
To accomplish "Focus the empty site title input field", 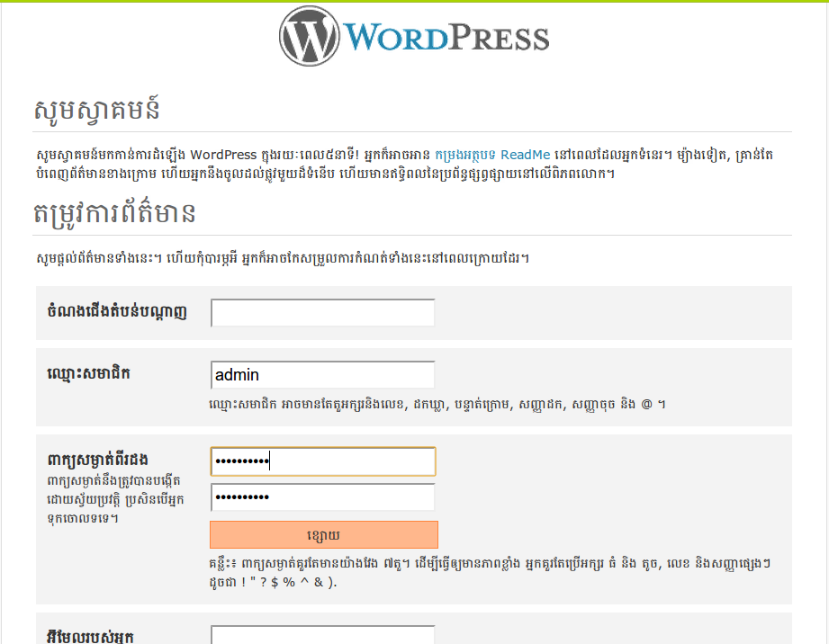I will click(x=322, y=313).
